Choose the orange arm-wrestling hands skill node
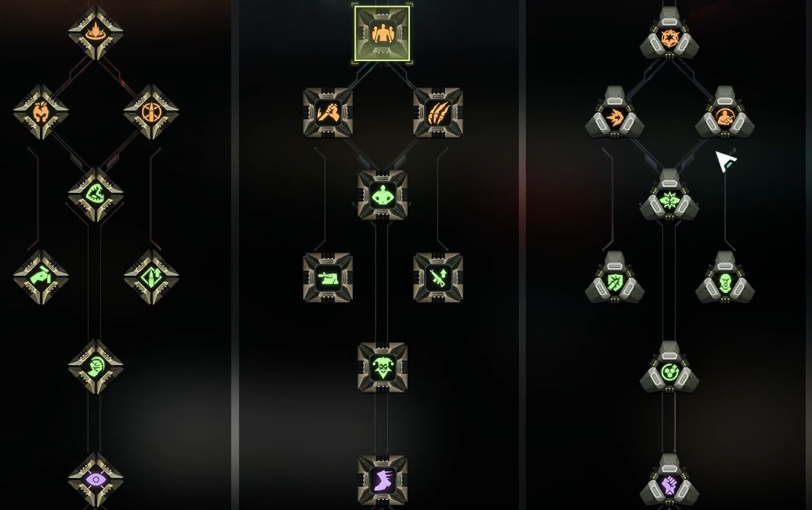This screenshot has width=812, height=510. point(328,112)
